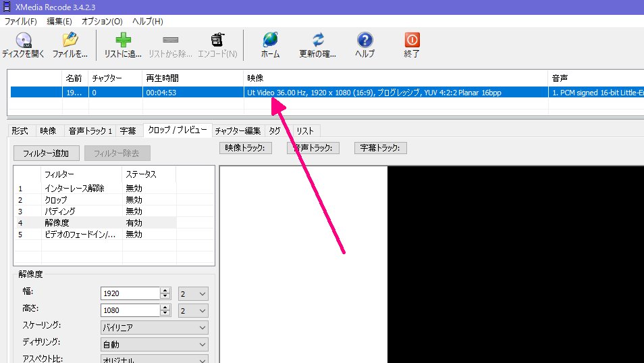This screenshot has width=644, height=363.
Task: Open the Height multiple dropdown showing 2
Action: (x=193, y=311)
